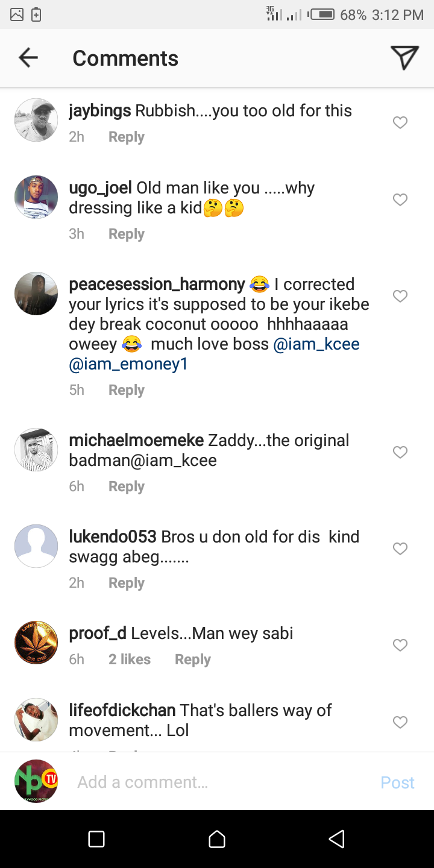Like jaybings' comment with heart
Image resolution: width=434 pixels, height=868 pixels.
(x=400, y=123)
